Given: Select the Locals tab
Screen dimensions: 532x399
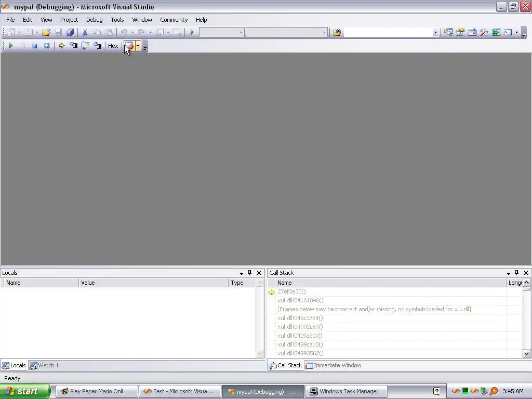Looking at the screenshot, I should 14,365.
